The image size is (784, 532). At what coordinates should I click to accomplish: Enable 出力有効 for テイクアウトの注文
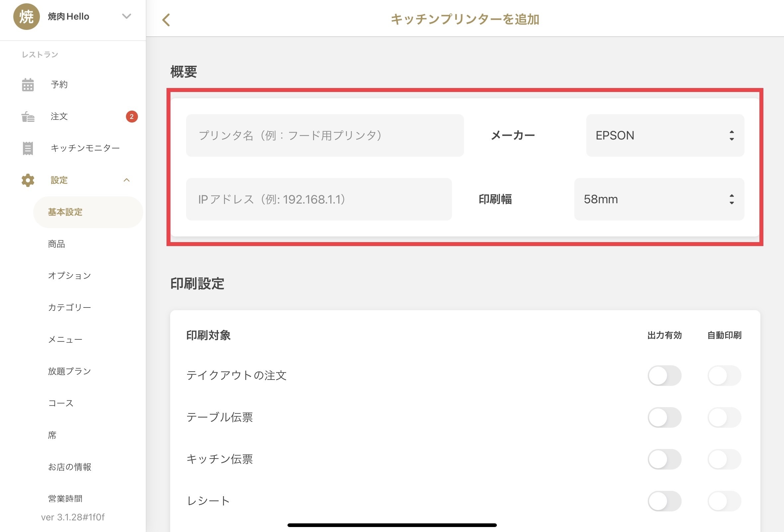pyautogui.click(x=664, y=376)
